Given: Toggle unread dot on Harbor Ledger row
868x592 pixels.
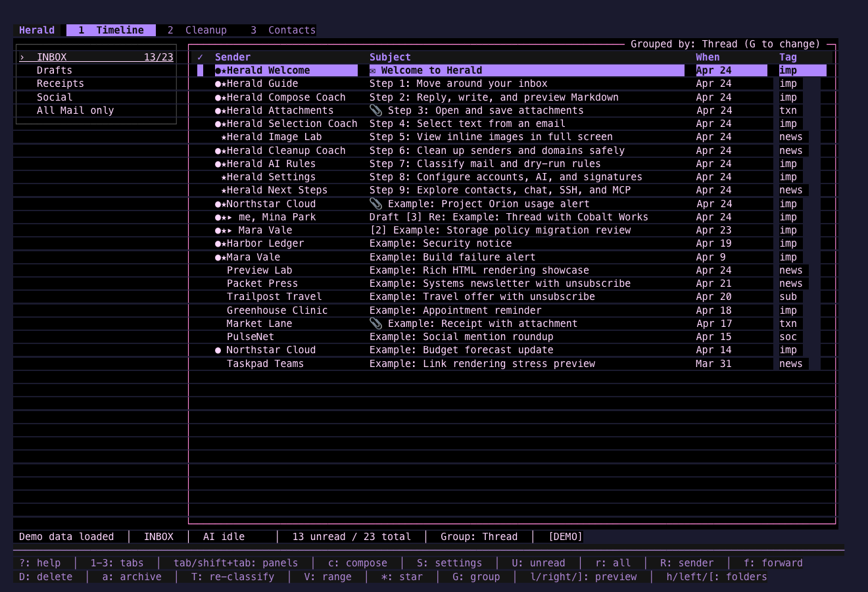Looking at the screenshot, I should click(218, 244).
